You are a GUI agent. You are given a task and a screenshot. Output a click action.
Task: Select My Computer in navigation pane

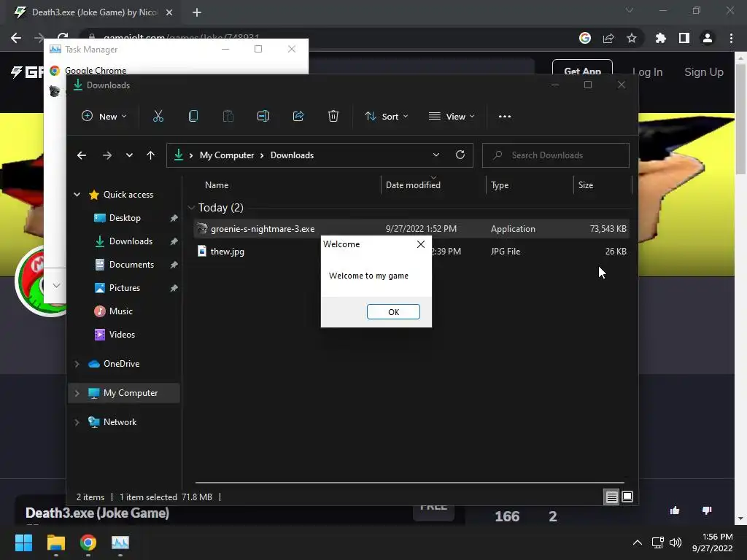[131, 393]
